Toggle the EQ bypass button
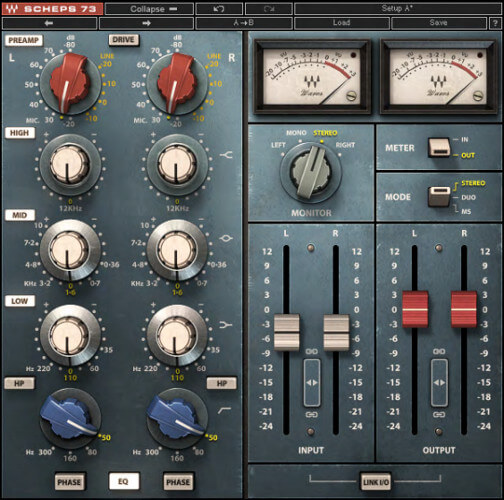 [x=124, y=481]
